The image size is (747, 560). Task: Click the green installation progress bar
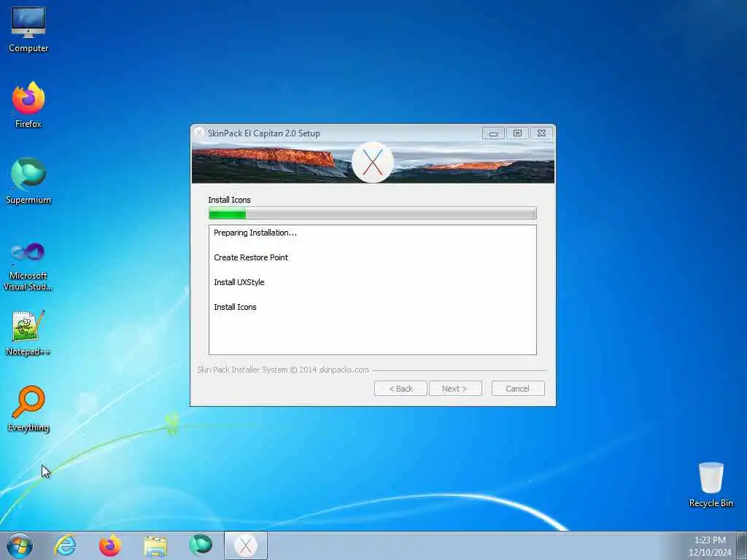coord(373,214)
